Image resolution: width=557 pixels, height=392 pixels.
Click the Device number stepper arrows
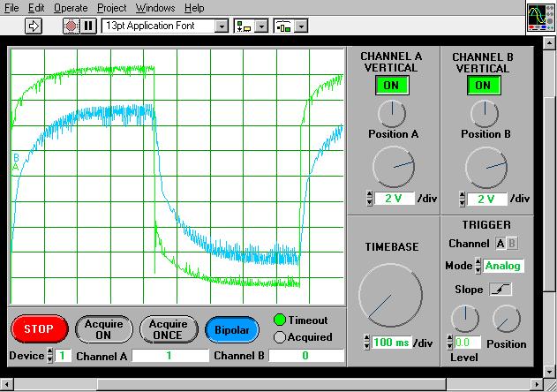click(50, 356)
